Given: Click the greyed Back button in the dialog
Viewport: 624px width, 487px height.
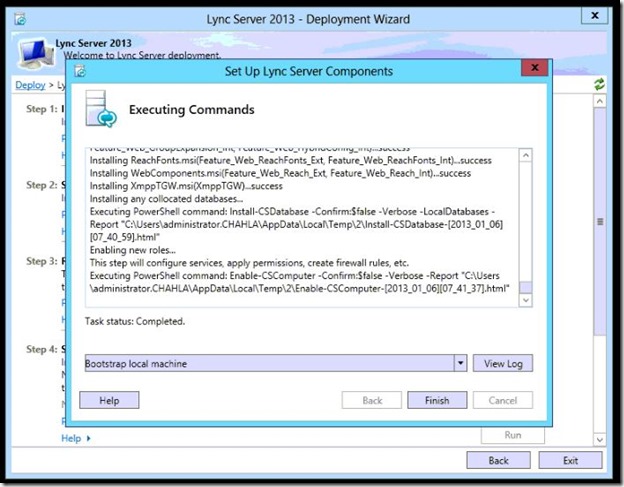Looking at the screenshot, I should pyautogui.click(x=372, y=400).
